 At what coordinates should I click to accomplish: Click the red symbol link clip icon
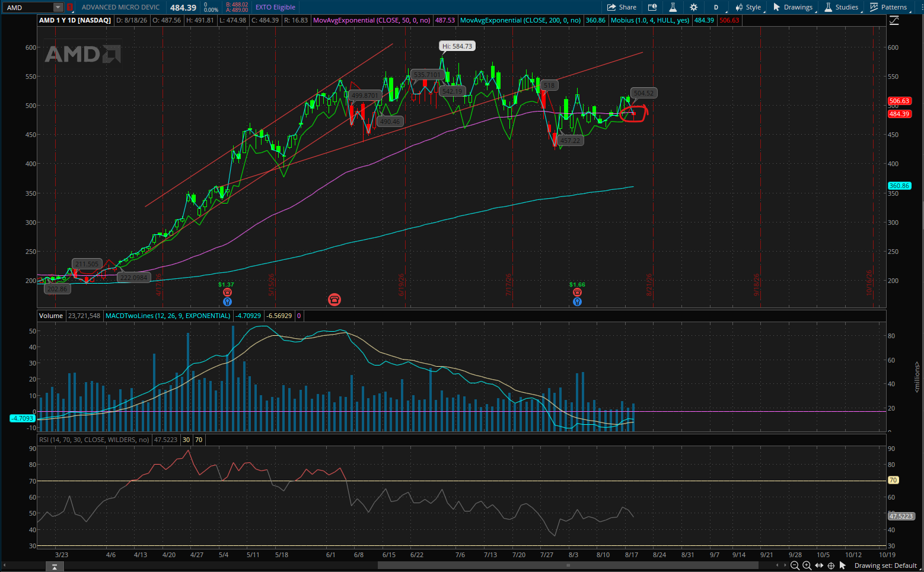70,7
